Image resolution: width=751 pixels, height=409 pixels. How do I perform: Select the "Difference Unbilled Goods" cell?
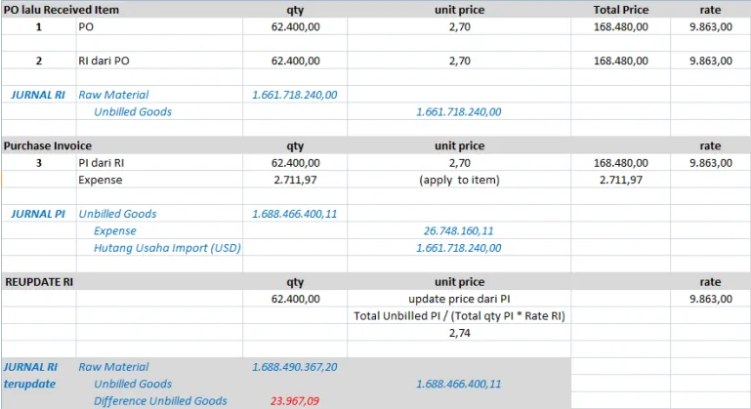[160, 400]
